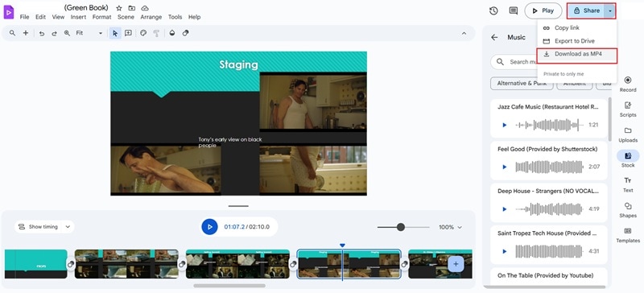Star the Green Book document
The height and width of the screenshot is (293, 644).
click(118, 8)
